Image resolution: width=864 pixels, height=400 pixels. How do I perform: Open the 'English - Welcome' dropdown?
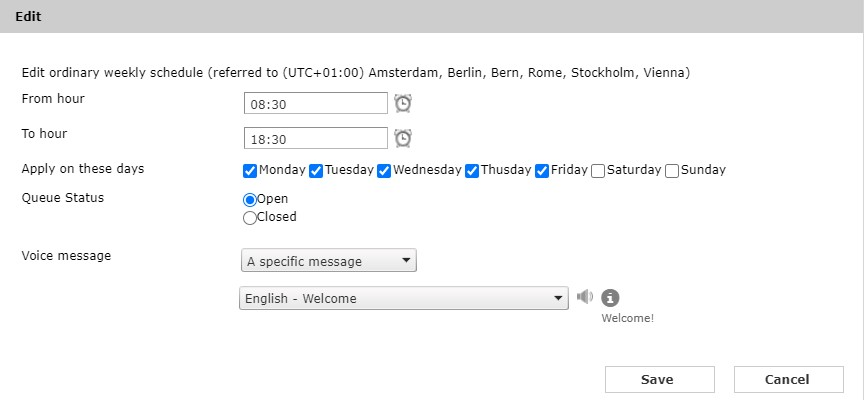click(404, 298)
